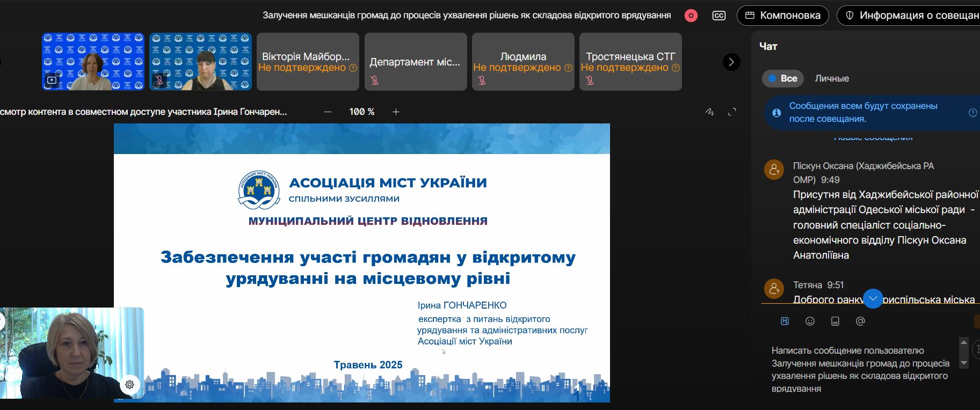
Task: Switch to the Личные chat tab
Action: (832, 78)
